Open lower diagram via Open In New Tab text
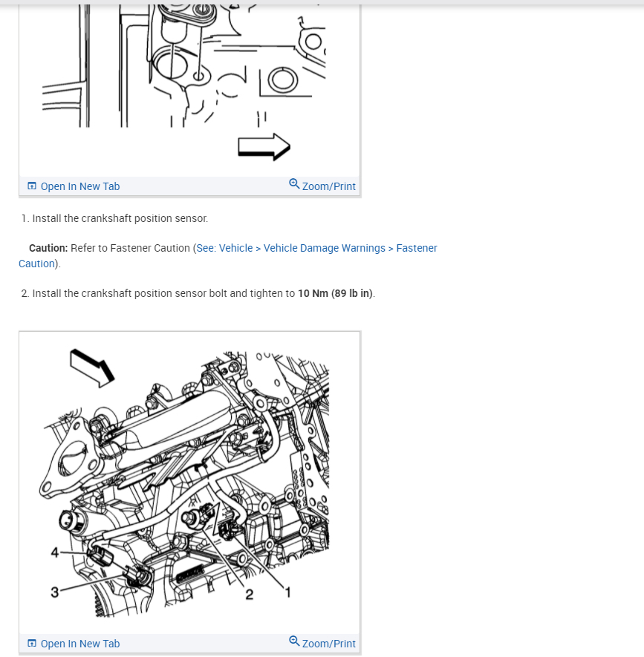This screenshot has height=657, width=644. (80, 644)
